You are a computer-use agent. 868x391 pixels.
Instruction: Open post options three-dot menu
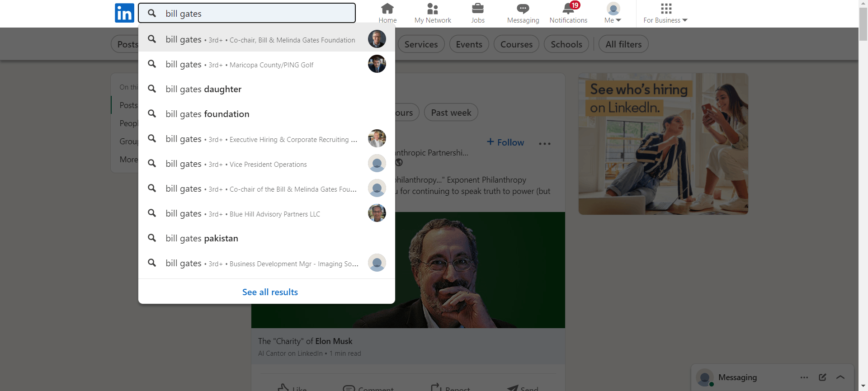pos(544,143)
